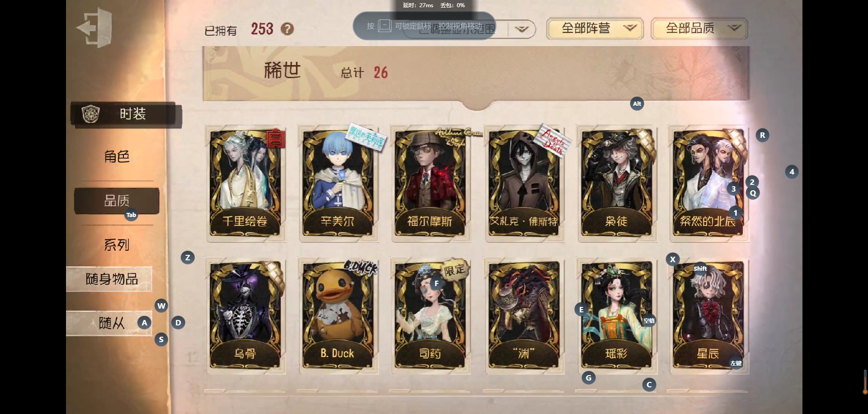Click the Z key overlay bubble
Screen dimensions: 868x414
pos(188,258)
